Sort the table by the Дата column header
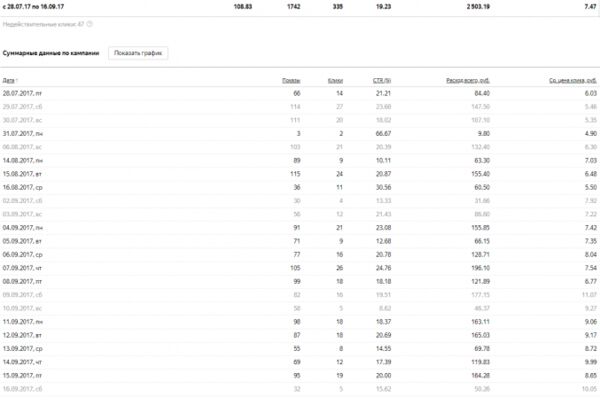The image size is (600, 400). click(8, 80)
